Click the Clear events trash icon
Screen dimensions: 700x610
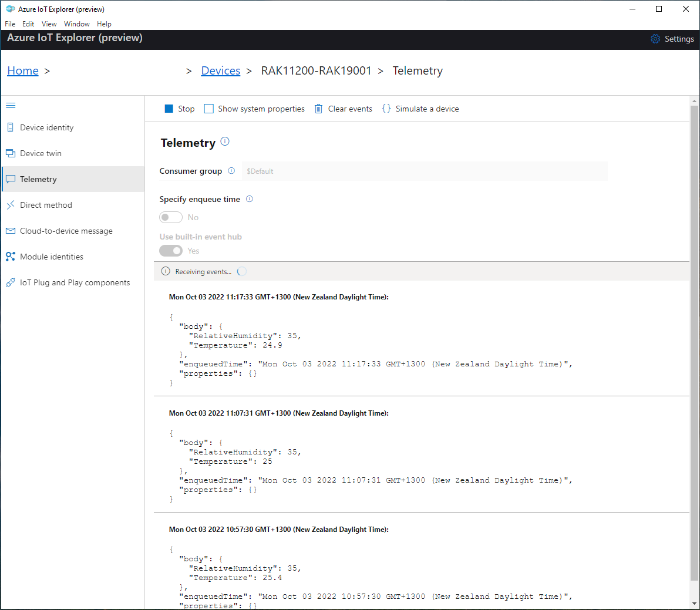(318, 109)
